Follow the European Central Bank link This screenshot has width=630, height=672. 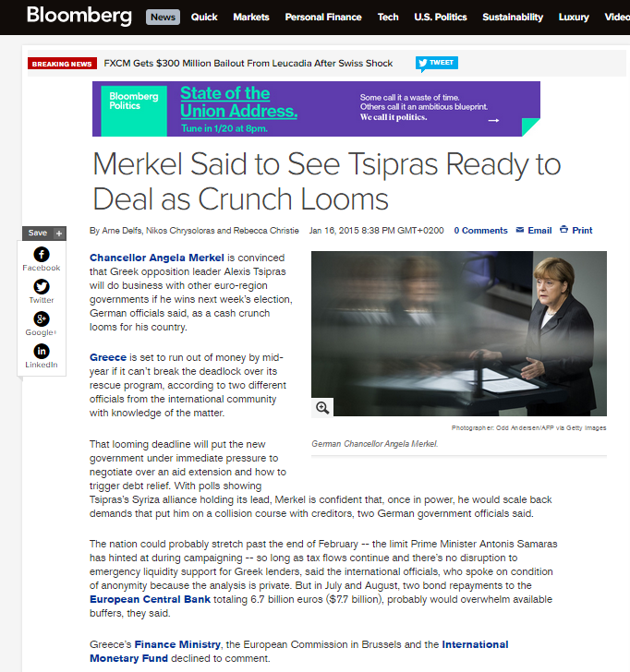(x=150, y=599)
